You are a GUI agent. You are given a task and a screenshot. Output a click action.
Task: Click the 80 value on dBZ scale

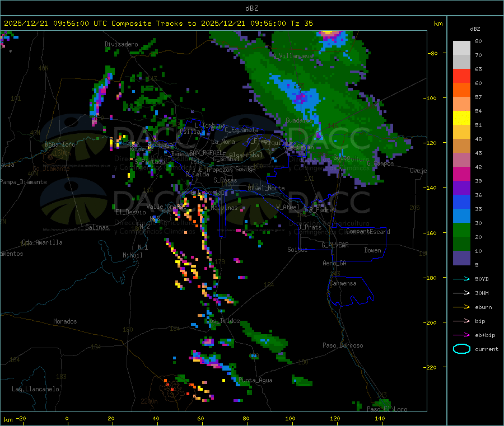coord(478,41)
